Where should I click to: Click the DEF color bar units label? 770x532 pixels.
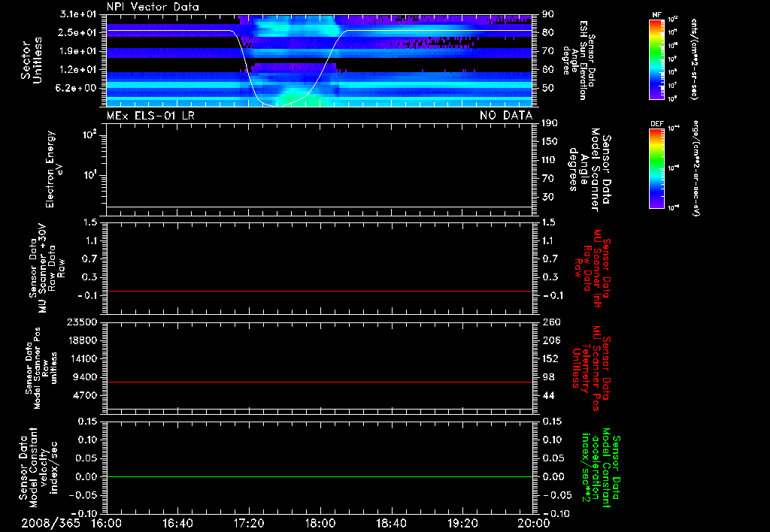(695, 168)
